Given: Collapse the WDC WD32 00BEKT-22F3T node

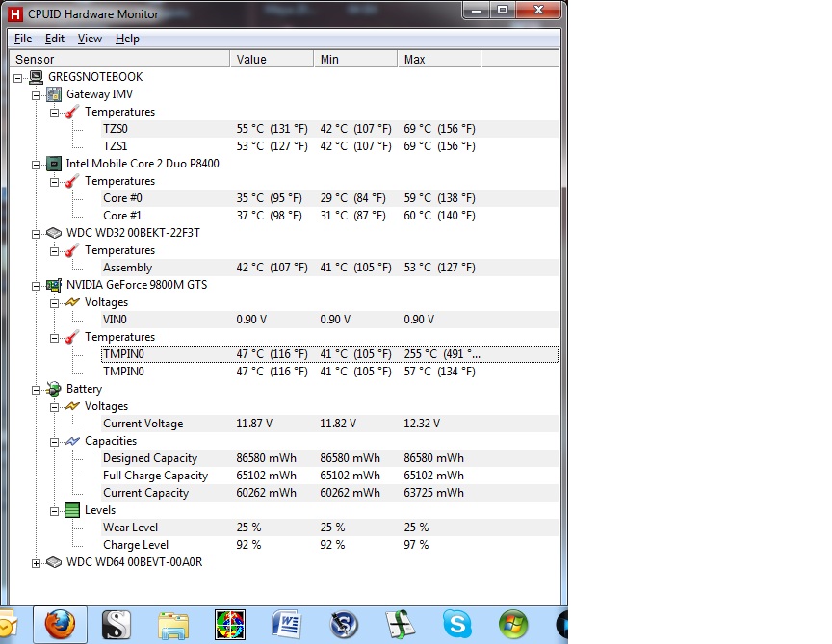Looking at the screenshot, I should pos(36,234).
